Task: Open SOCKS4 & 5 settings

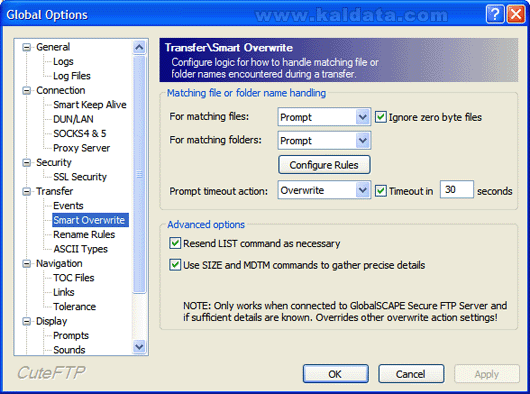Action: pyautogui.click(x=80, y=134)
